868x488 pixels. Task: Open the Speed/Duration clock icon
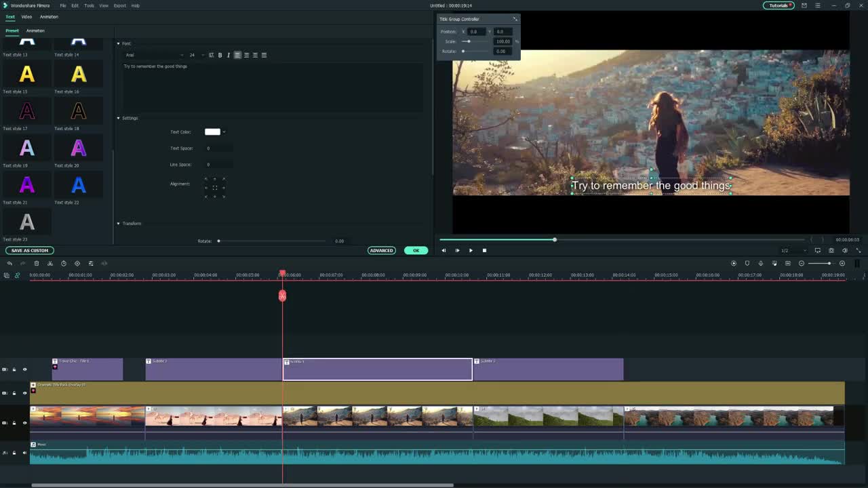pyautogui.click(x=64, y=263)
